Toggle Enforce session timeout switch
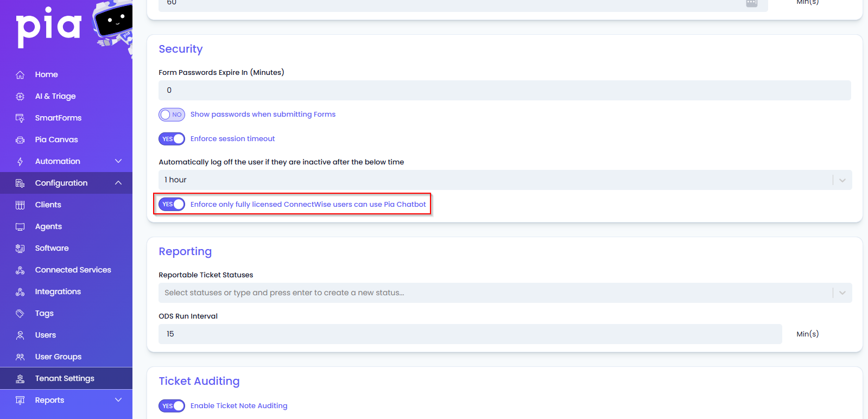This screenshot has height=419, width=868. [x=172, y=139]
